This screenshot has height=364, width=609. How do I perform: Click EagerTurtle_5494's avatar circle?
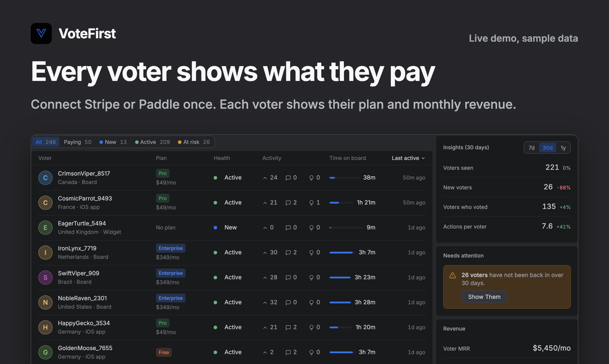pos(46,227)
